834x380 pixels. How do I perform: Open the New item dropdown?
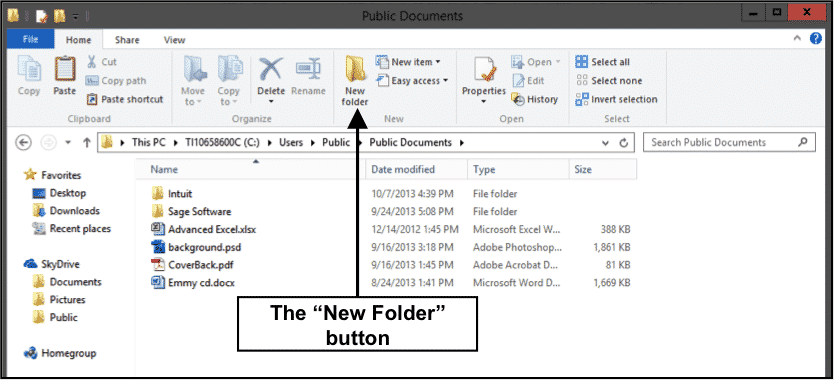[408, 62]
